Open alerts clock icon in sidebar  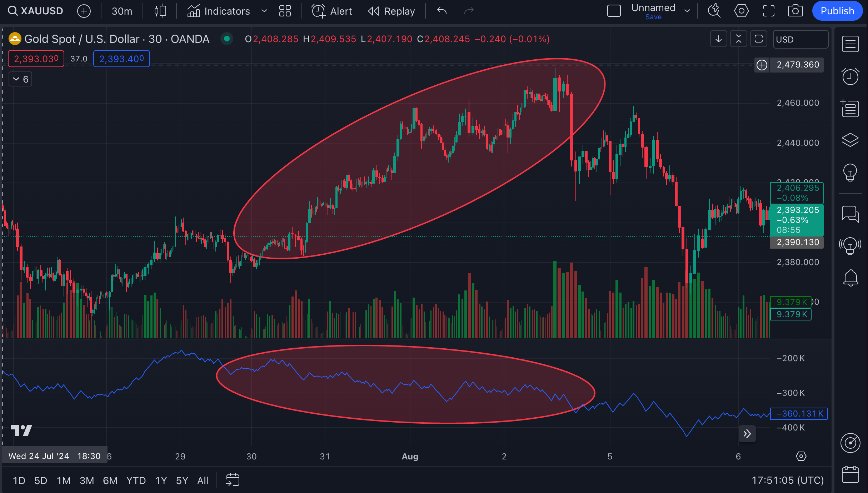click(x=850, y=76)
